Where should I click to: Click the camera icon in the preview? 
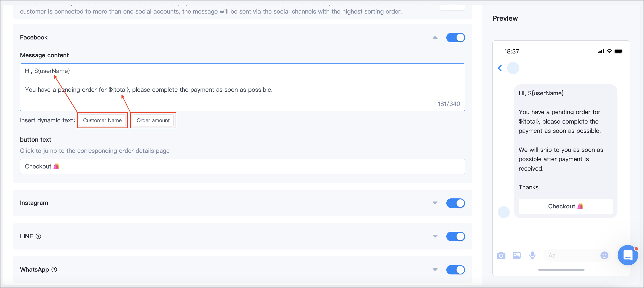coord(501,255)
